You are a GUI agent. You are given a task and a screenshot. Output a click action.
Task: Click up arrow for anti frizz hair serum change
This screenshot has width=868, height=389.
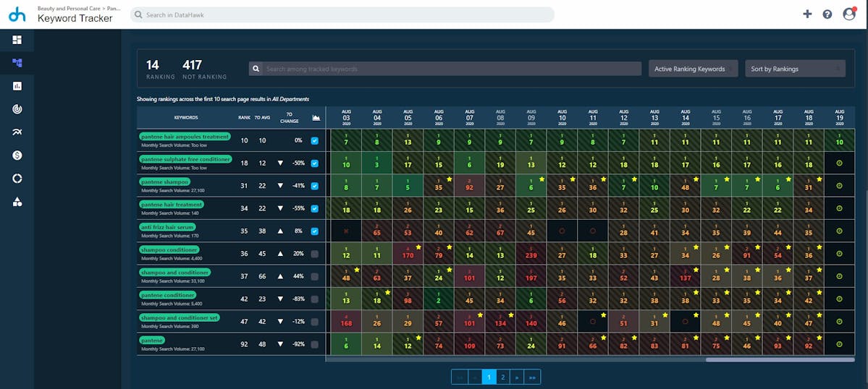coord(280,231)
